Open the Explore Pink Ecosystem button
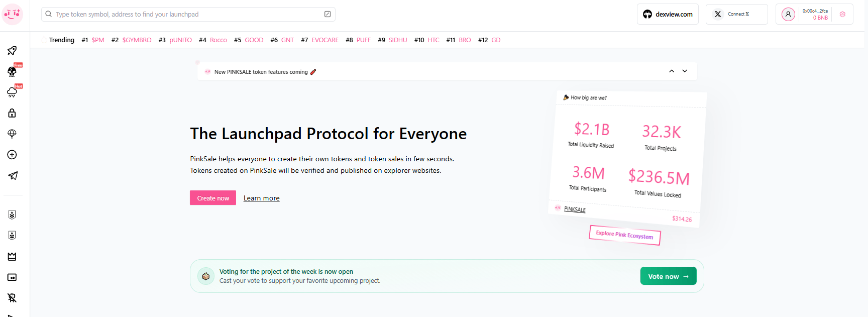Viewport: 868px width, 317px height. pos(624,235)
